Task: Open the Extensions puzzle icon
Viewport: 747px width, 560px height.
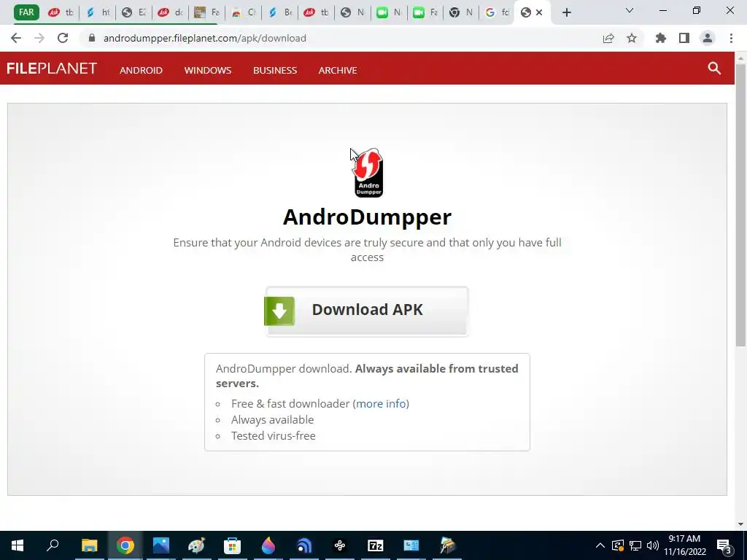Action: (x=661, y=38)
